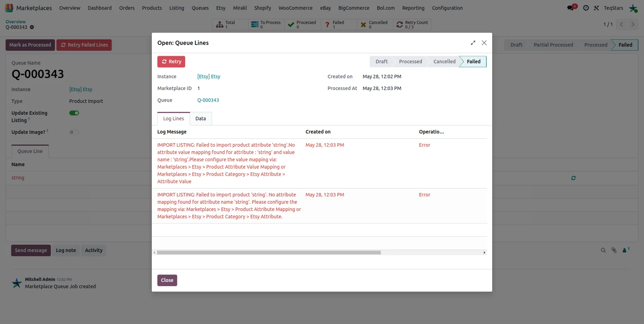Open the attachments paperclip icon
The image size is (644, 324).
[x=614, y=250]
